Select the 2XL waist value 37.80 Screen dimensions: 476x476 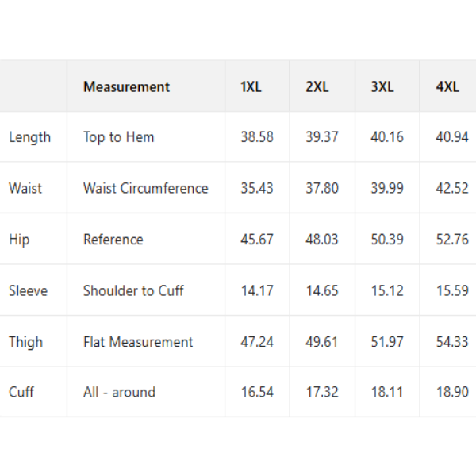322,189
